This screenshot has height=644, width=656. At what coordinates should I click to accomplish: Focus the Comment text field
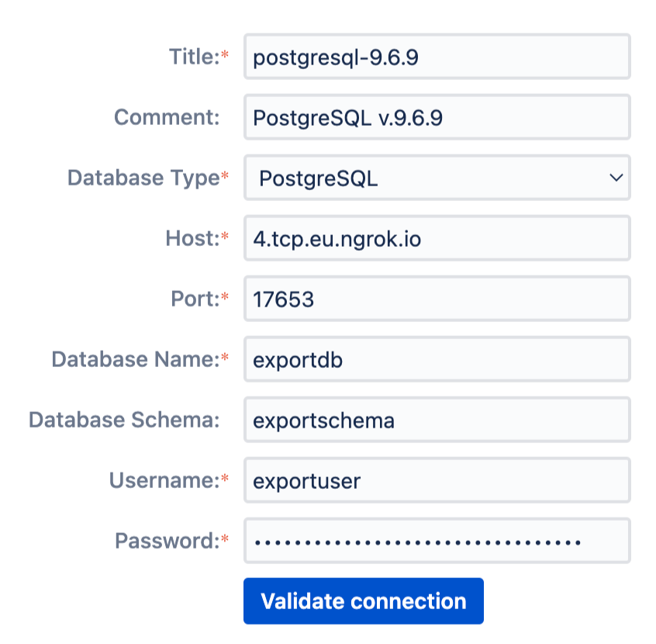coord(437,117)
